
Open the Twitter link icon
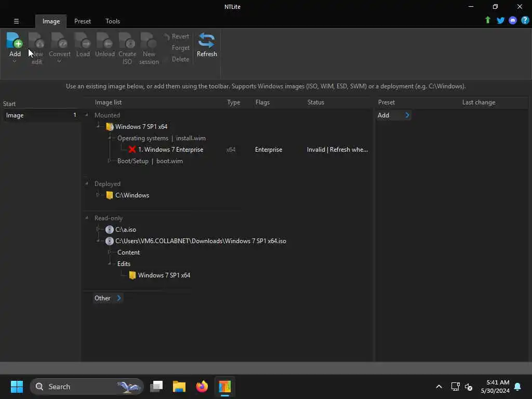coord(500,20)
